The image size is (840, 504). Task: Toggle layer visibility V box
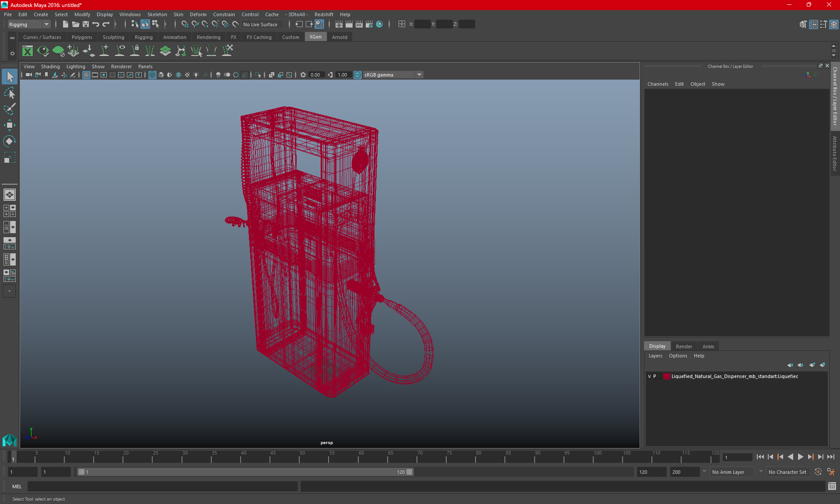click(649, 376)
